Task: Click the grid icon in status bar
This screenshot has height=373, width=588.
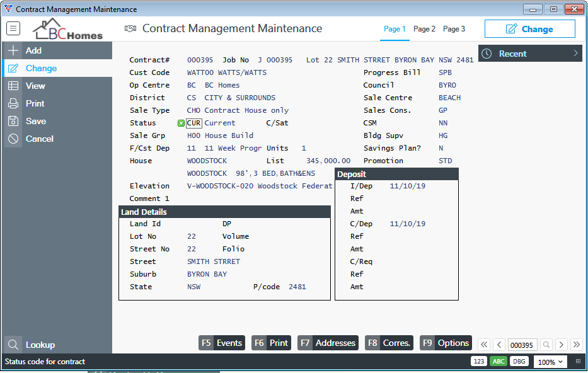Action: 578,362
